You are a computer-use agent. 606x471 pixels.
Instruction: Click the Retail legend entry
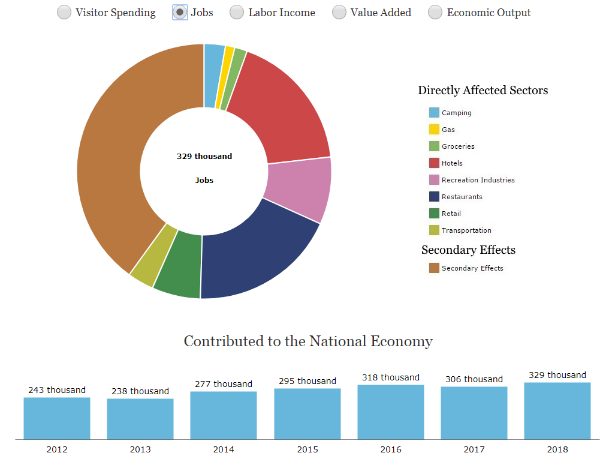click(451, 213)
